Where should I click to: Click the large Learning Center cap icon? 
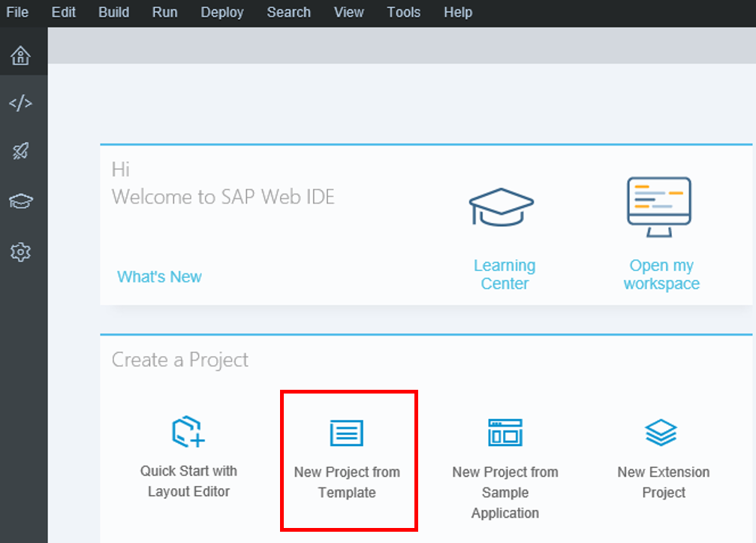pyautogui.click(x=501, y=207)
